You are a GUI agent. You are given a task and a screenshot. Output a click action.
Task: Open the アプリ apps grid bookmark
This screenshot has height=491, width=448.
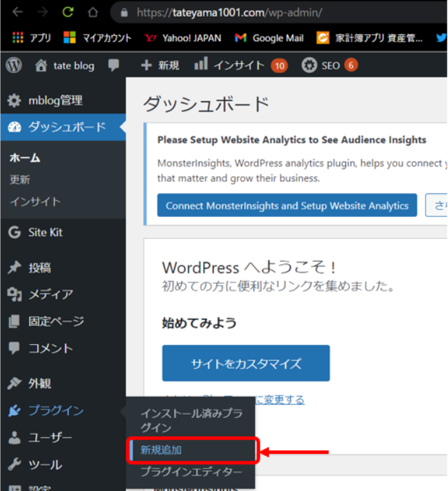click(31, 38)
